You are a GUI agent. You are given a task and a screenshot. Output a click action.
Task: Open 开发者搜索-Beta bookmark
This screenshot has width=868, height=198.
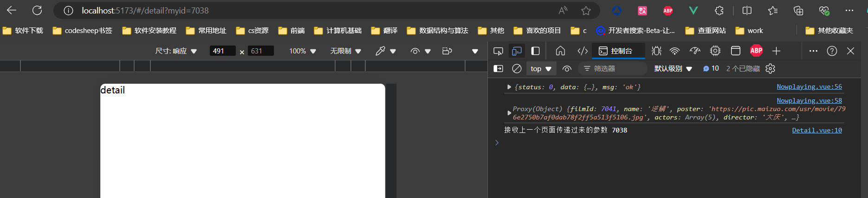coord(635,30)
